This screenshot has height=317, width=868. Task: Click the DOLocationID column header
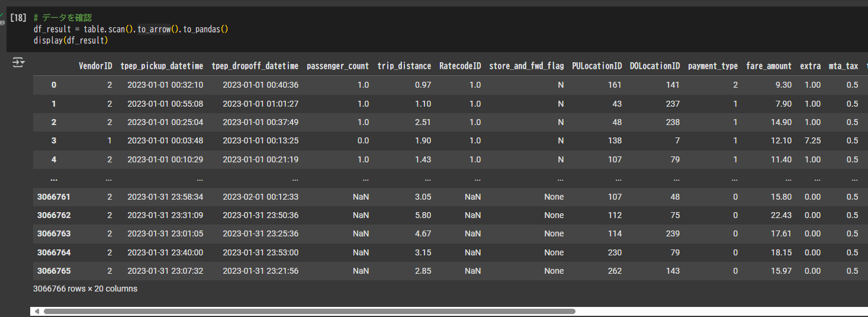pyautogui.click(x=655, y=66)
